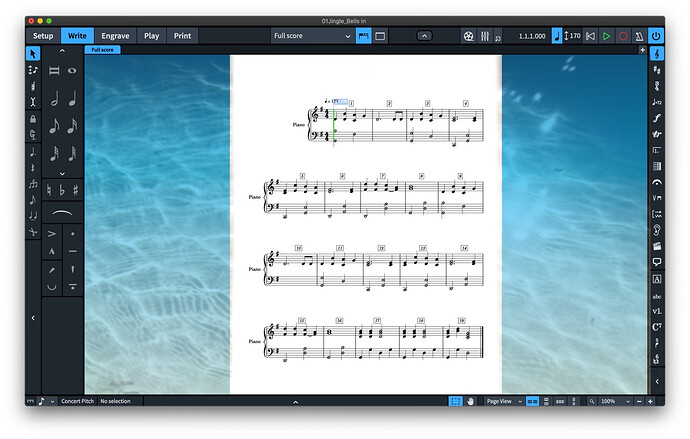Activate the marquee selection tool
The height and width of the screenshot is (439, 690).
coord(455,401)
